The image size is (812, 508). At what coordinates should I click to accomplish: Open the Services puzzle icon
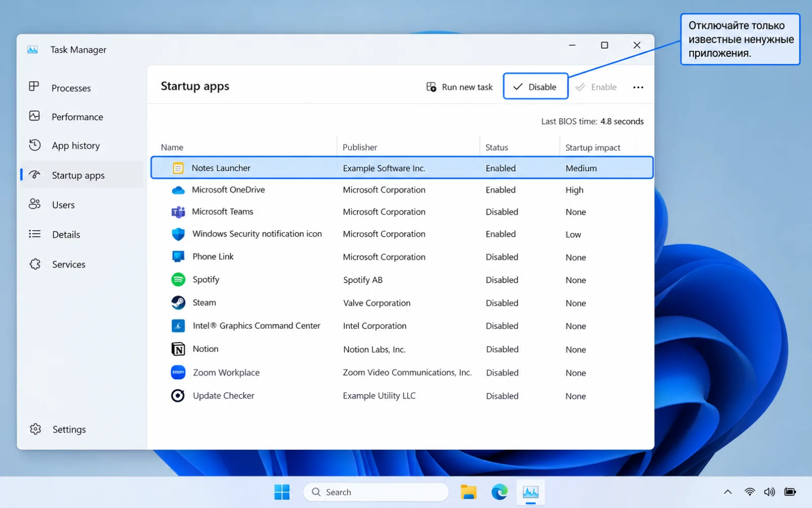tap(35, 264)
